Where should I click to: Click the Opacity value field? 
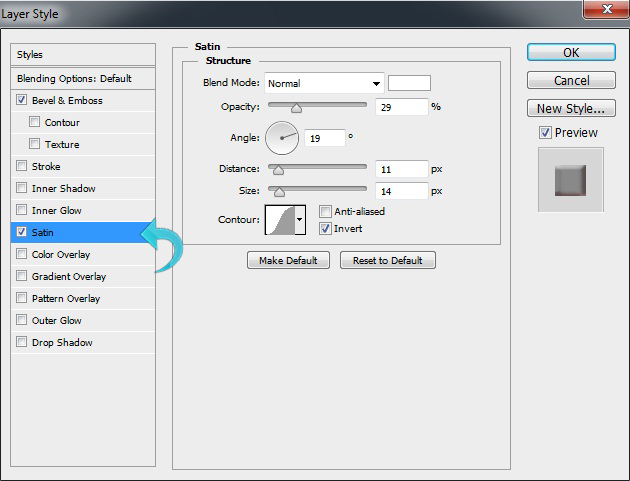401,107
